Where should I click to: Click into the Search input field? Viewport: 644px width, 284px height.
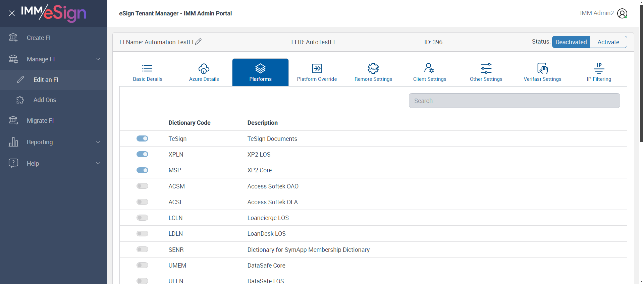(514, 101)
